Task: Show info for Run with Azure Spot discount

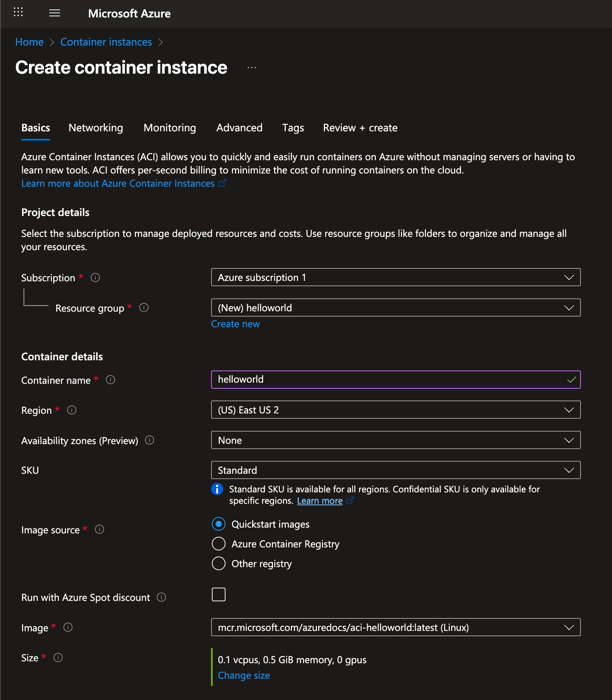Action: [161, 597]
